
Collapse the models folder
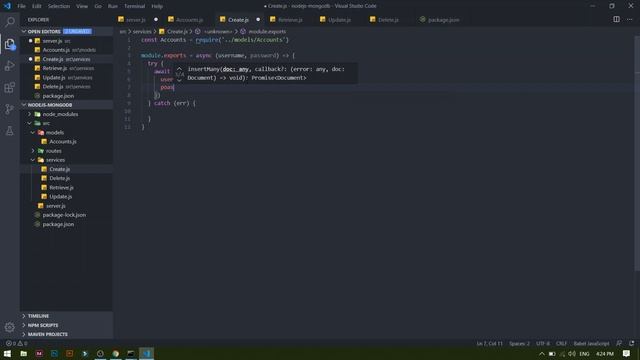[67, 132]
